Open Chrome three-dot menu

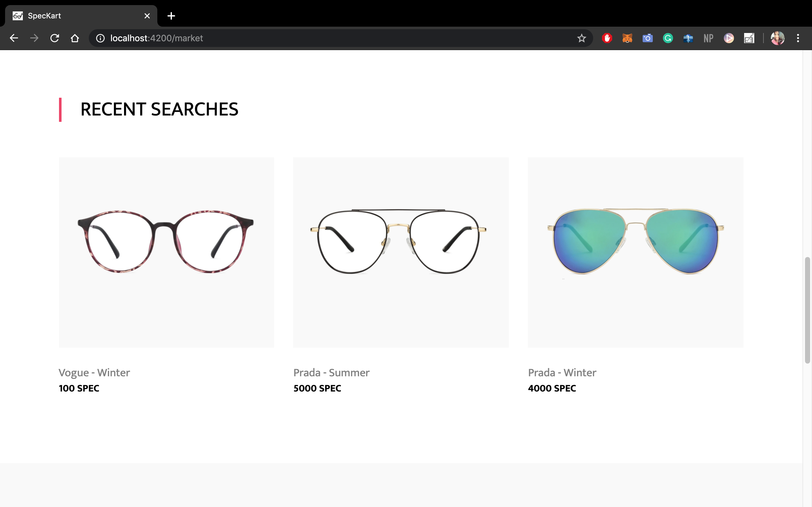coord(798,38)
